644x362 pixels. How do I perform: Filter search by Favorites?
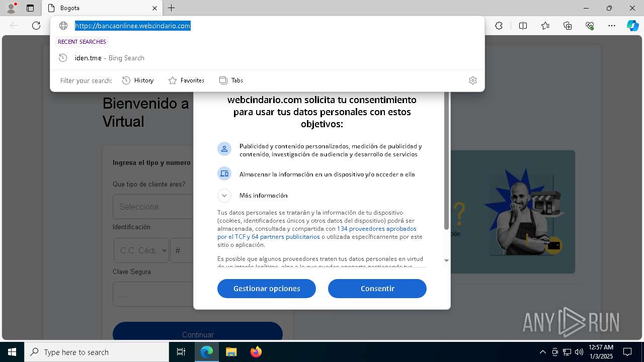click(x=186, y=80)
